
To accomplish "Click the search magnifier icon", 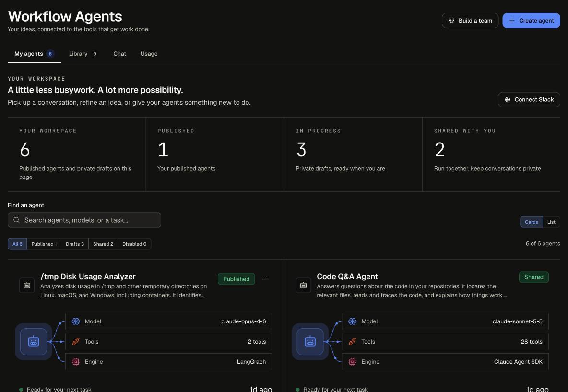I will (x=16, y=220).
